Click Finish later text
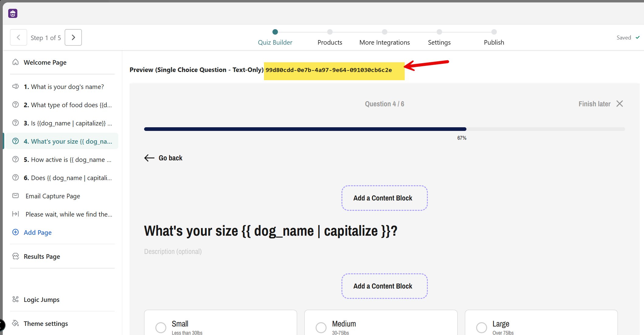 [x=594, y=104]
